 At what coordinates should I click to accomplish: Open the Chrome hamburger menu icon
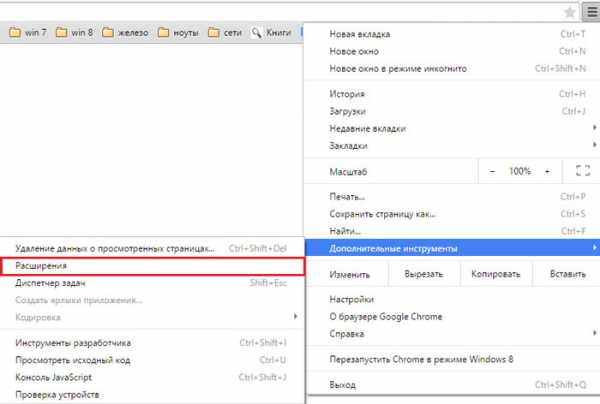[x=591, y=12]
